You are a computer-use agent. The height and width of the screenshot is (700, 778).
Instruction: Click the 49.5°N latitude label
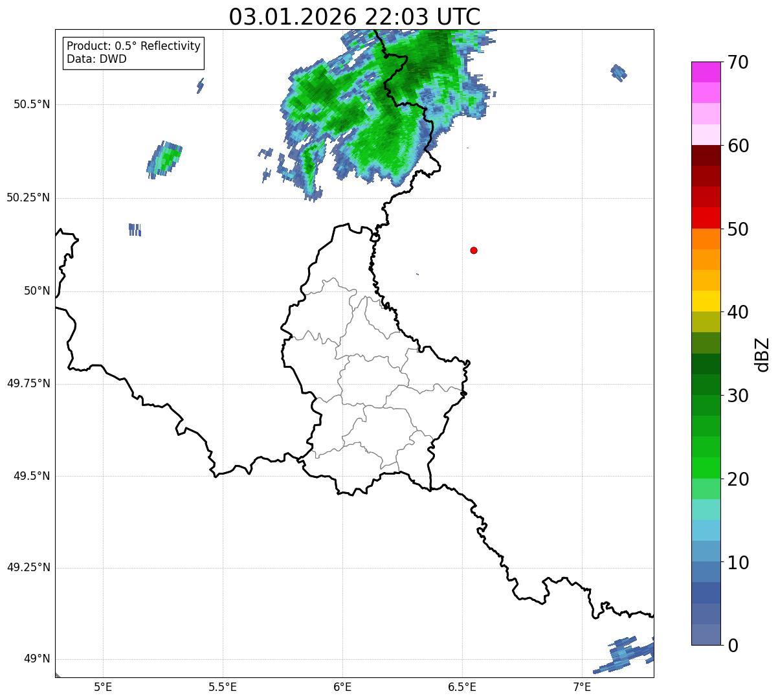click(x=32, y=476)
